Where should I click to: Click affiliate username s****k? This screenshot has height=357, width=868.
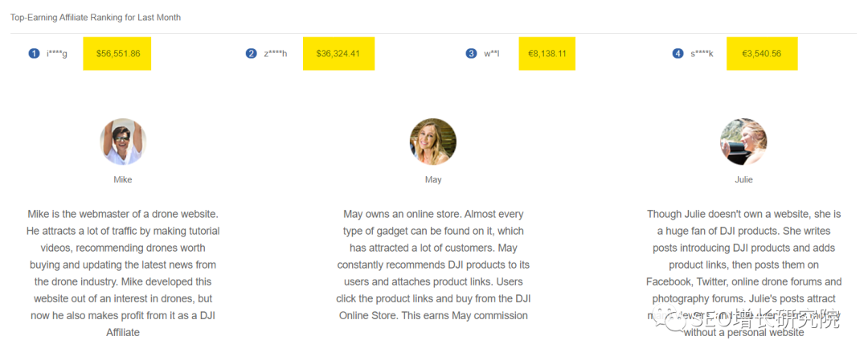[x=702, y=54]
